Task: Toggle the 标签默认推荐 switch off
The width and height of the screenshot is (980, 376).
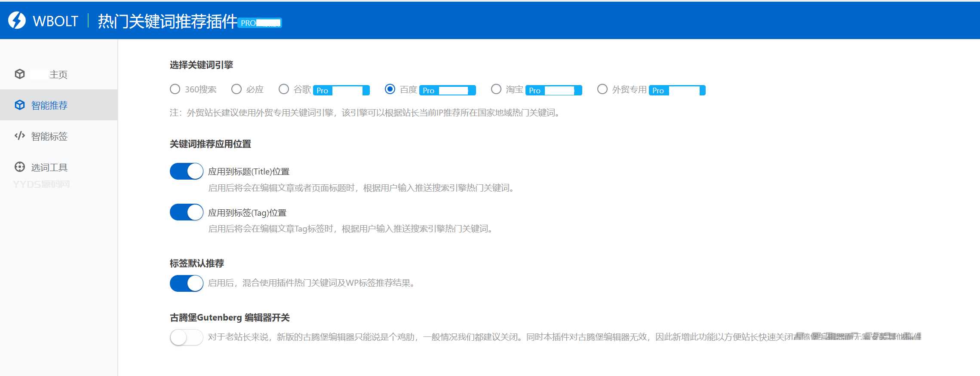Action: pyautogui.click(x=186, y=283)
